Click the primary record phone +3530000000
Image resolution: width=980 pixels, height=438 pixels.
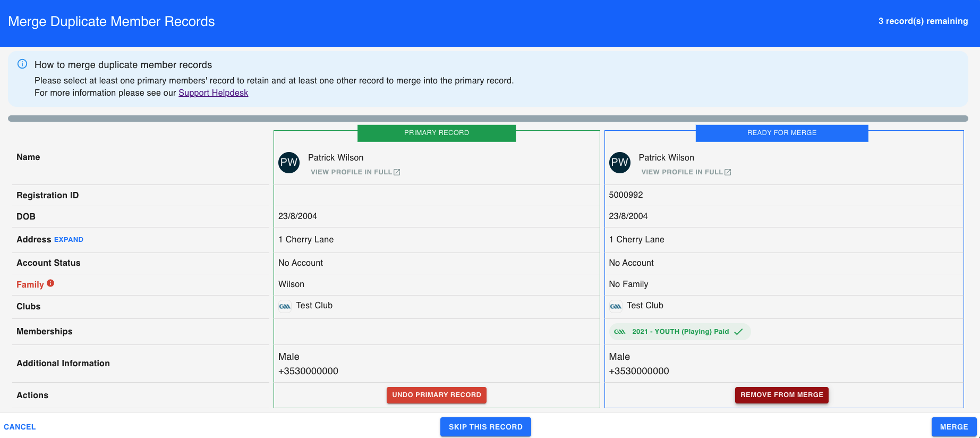point(308,371)
